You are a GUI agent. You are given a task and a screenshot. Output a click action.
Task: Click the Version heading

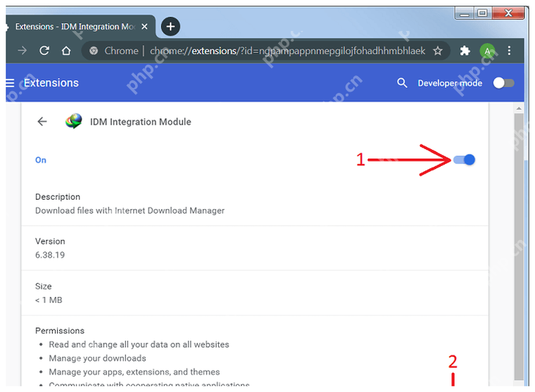point(50,241)
